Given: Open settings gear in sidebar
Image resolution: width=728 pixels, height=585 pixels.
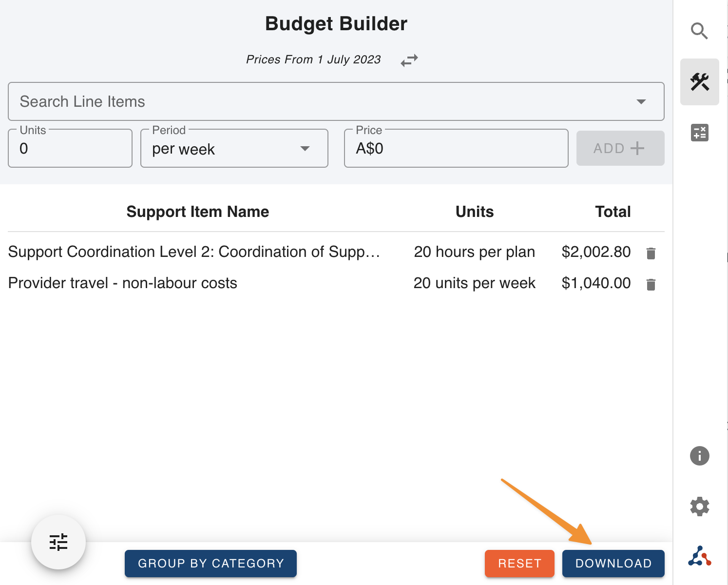Looking at the screenshot, I should click(699, 507).
